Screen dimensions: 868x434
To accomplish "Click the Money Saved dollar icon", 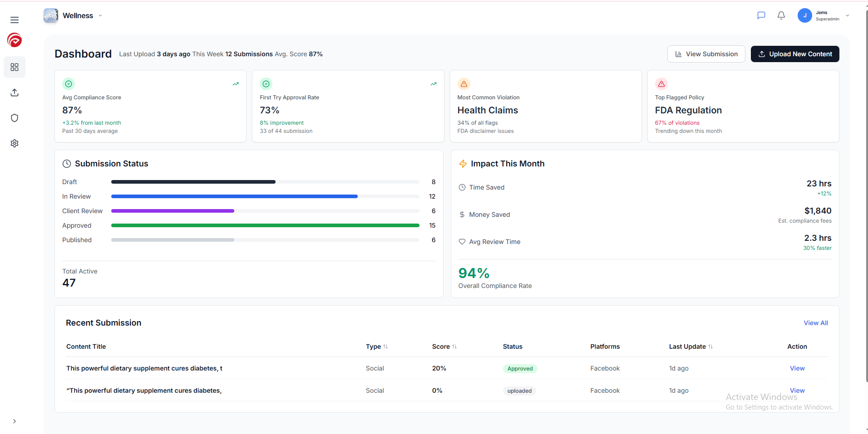I will [x=462, y=215].
